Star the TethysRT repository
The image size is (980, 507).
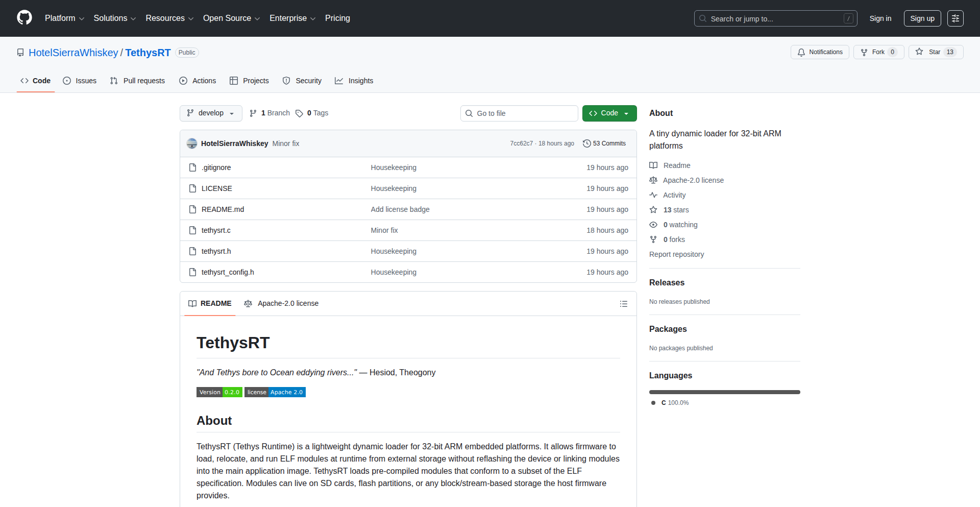[935, 52]
